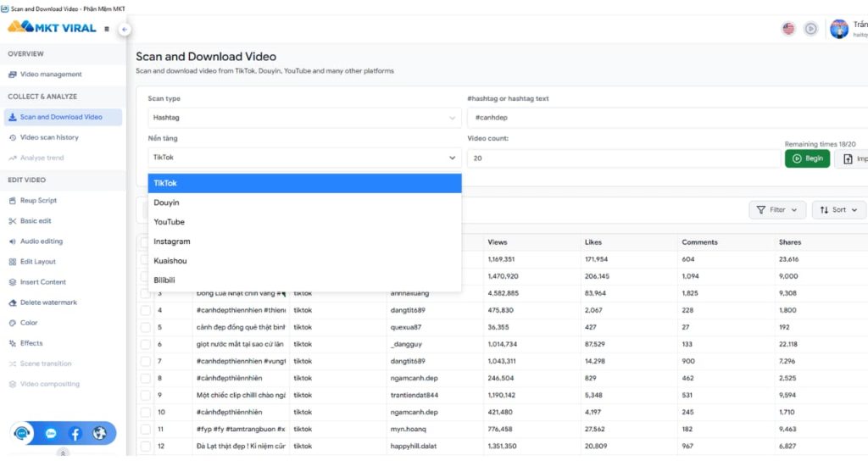Screen dimensions: 868x466
Task: Click the support headset icon at bottom
Action: (21, 433)
